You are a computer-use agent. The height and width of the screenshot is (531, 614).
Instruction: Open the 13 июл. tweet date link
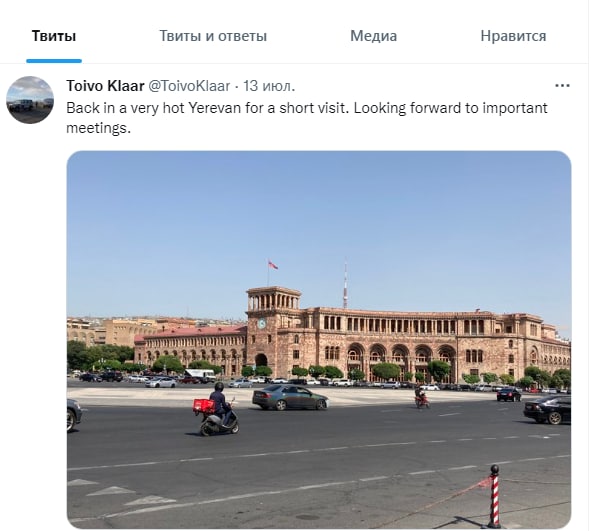click(269, 86)
